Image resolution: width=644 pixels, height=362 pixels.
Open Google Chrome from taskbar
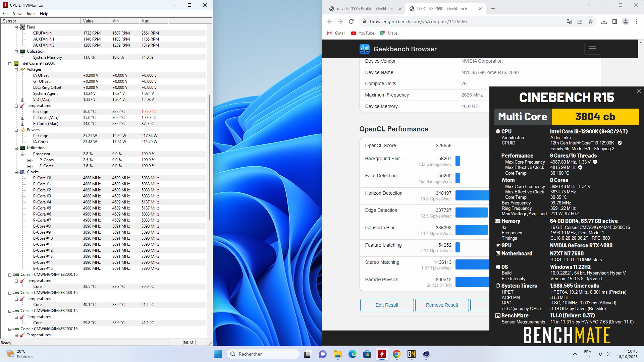tap(396, 354)
